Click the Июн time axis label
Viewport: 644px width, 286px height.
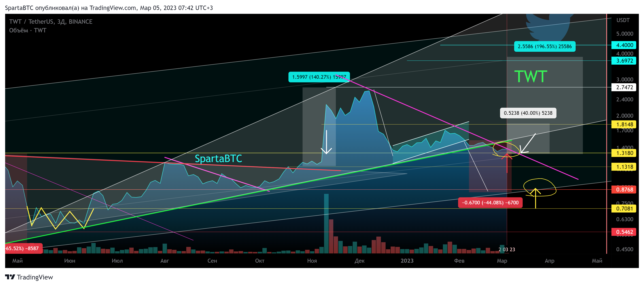pos(69,261)
